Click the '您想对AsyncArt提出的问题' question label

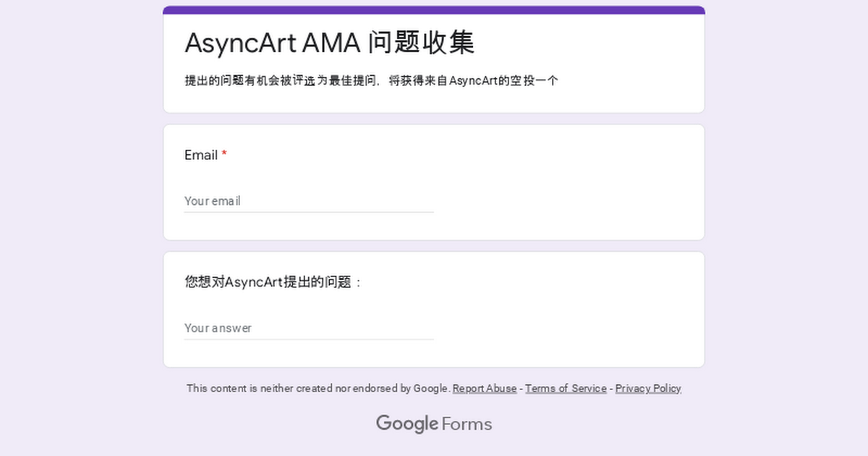coord(273,282)
